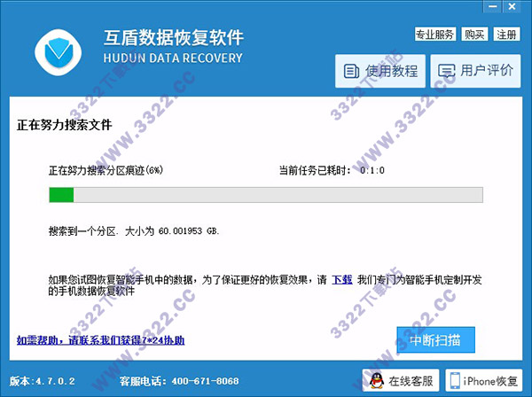Click the QQ penguin icon beside 在线客服
The image size is (532, 397).
tap(376, 381)
